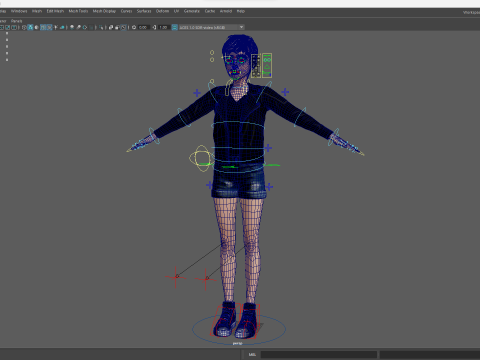Select the right shoulder plus-shaped control
Image resolution: width=480 pixels, height=360 pixels.
pos(285,92)
